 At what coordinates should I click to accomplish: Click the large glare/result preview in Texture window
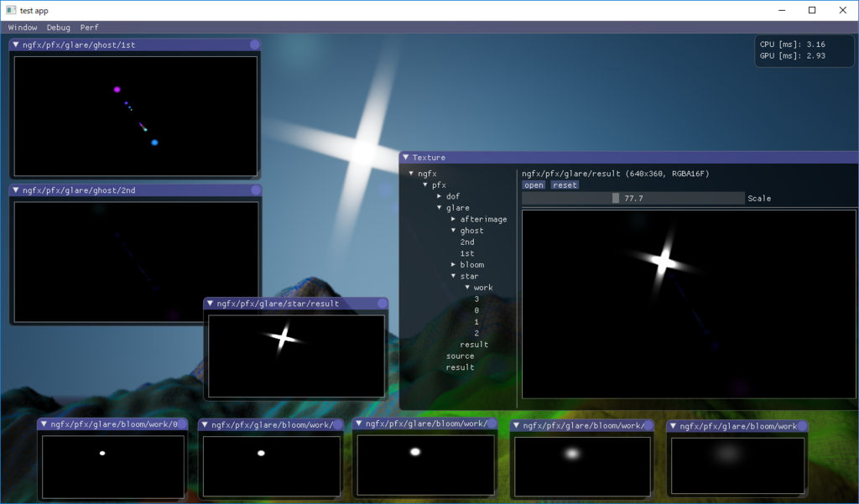click(x=689, y=304)
